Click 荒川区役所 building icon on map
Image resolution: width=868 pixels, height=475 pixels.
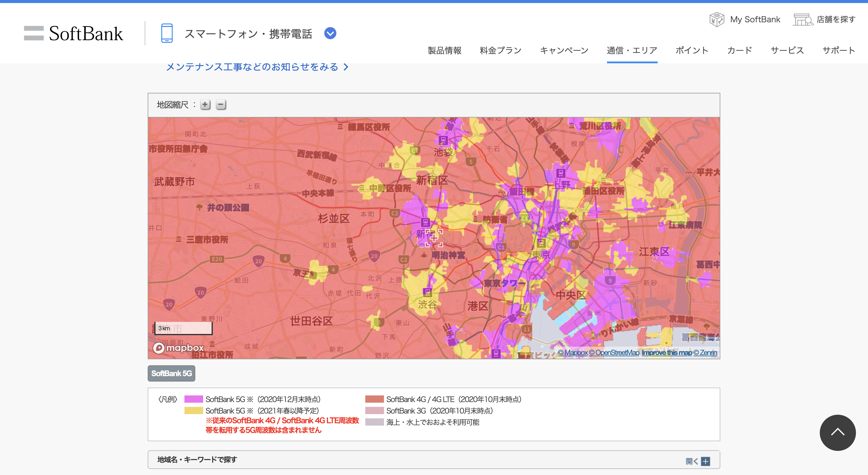click(572, 126)
